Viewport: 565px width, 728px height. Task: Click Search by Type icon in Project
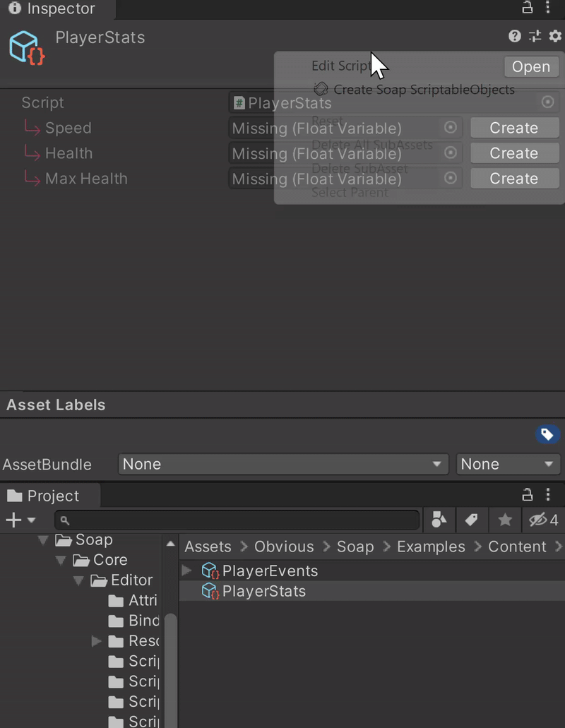439,520
